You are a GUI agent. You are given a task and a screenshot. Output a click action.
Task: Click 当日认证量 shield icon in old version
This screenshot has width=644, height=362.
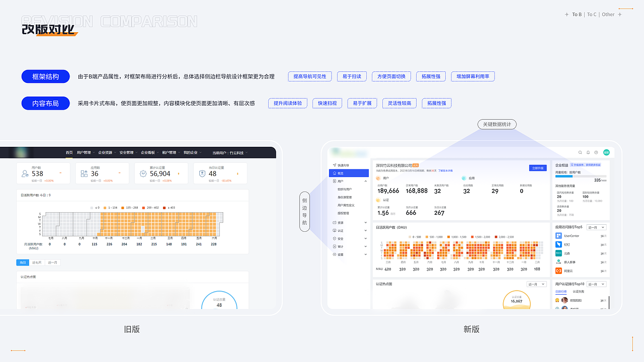click(x=202, y=173)
